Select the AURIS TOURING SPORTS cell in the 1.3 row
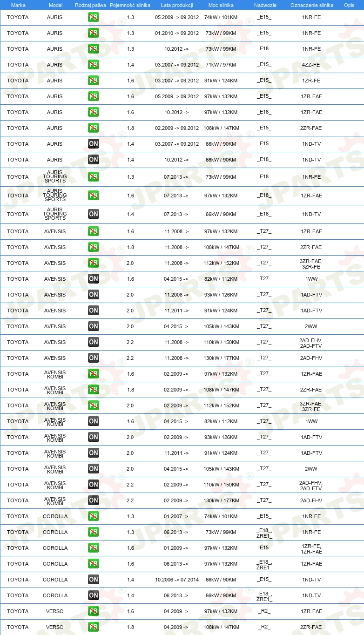Screen dimensions: 364x635 click(55, 177)
